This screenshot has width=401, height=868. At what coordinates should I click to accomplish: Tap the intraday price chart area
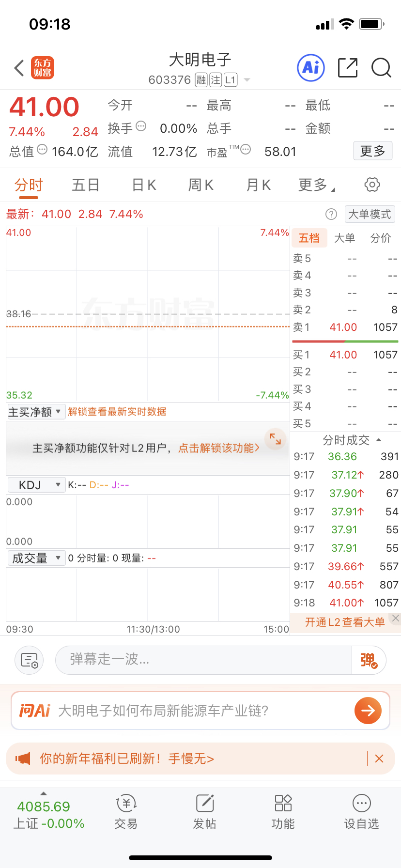148,314
